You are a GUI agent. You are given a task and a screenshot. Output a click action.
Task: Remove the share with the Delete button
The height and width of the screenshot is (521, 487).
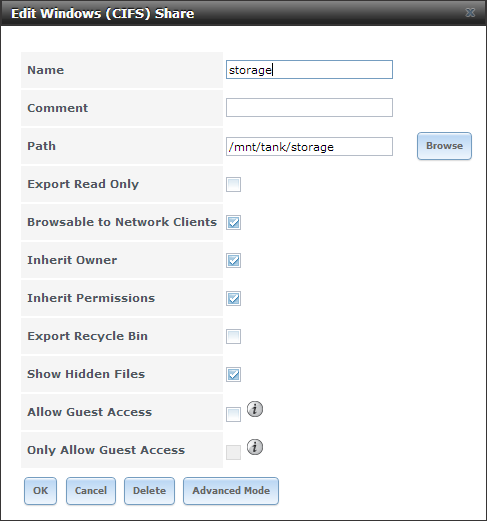click(149, 491)
